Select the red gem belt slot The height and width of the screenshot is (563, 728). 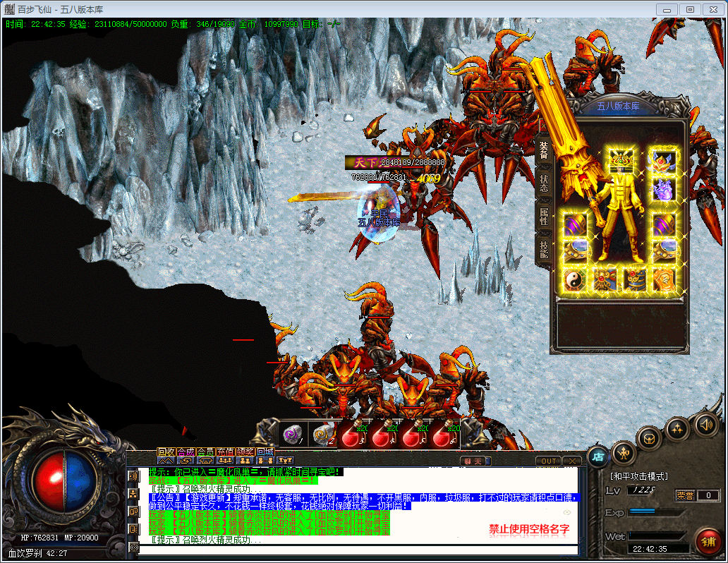[605, 280]
